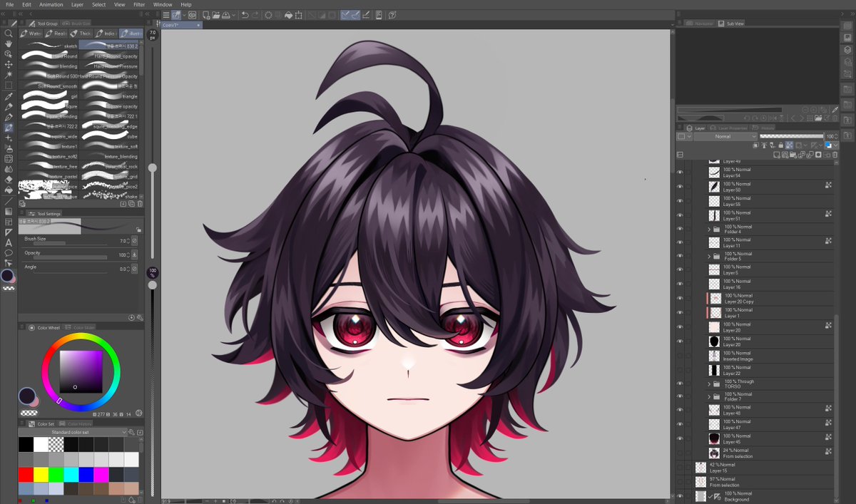Select the Hand move tool
This screenshot has width=856, height=504.
coord(9,43)
